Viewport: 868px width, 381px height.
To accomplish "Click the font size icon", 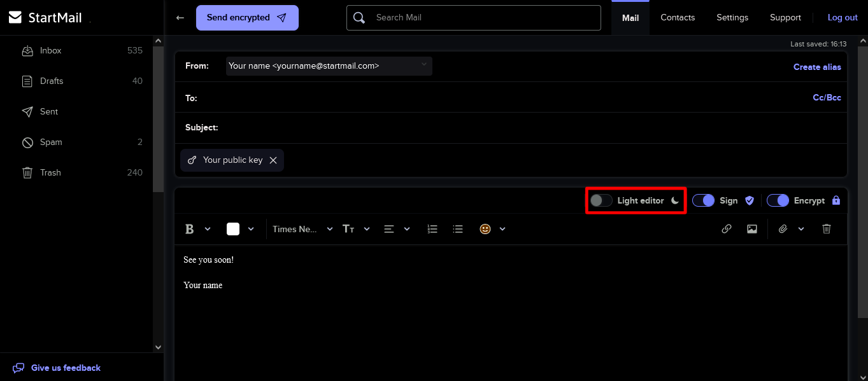I will click(348, 229).
